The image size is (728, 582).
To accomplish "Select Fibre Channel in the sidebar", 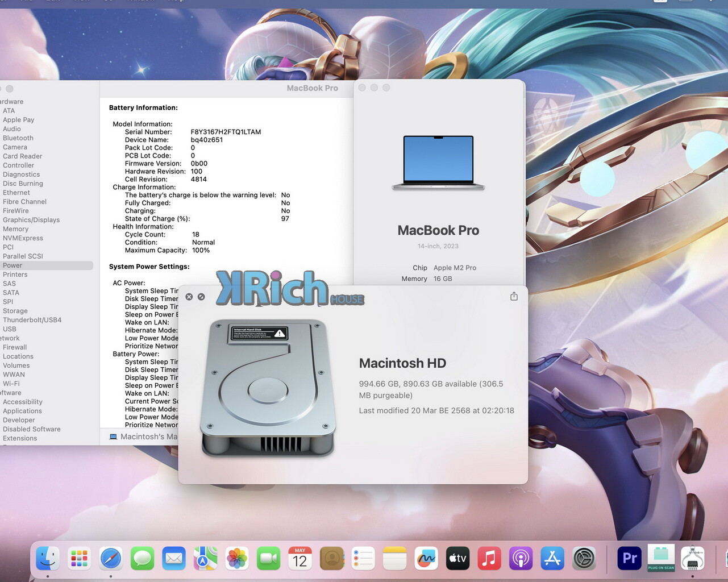I will [x=25, y=202].
